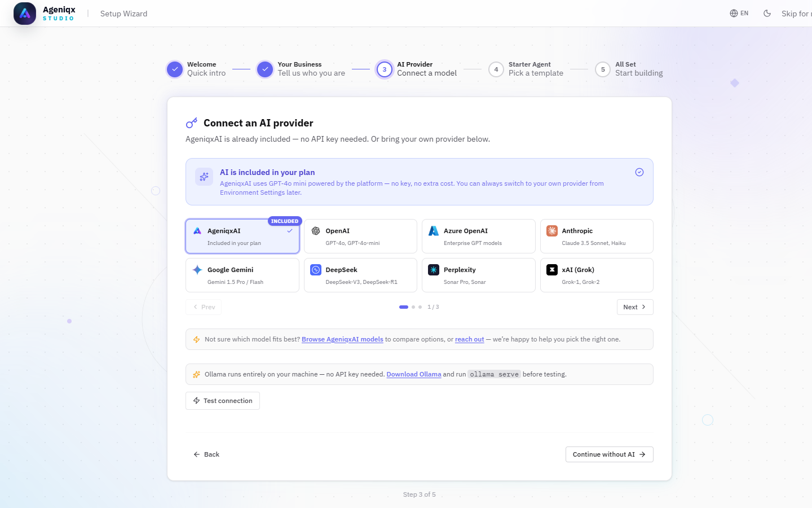Click the key icon beside Connect an AI provider
812x508 pixels.
point(192,123)
